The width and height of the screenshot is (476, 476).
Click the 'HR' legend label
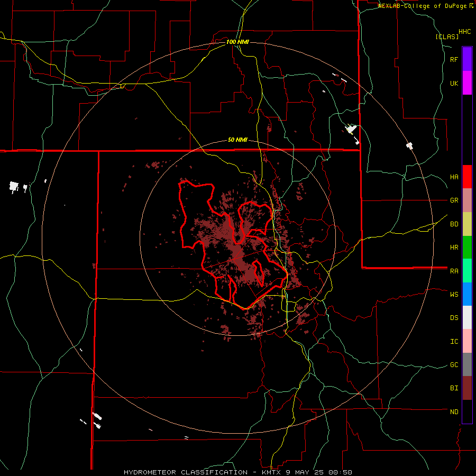(454, 247)
